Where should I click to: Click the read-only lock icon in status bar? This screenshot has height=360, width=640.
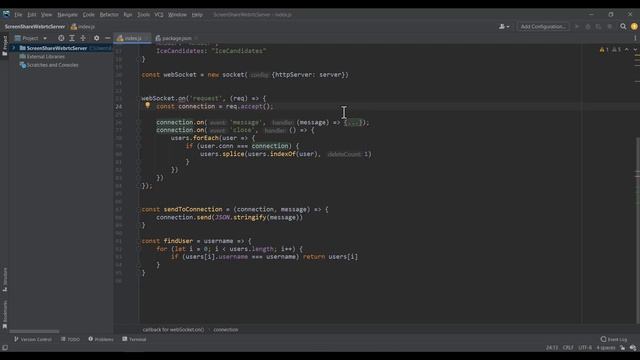(x=622, y=348)
